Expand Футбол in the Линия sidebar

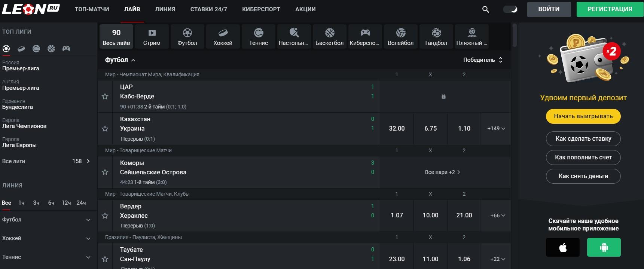click(46, 220)
